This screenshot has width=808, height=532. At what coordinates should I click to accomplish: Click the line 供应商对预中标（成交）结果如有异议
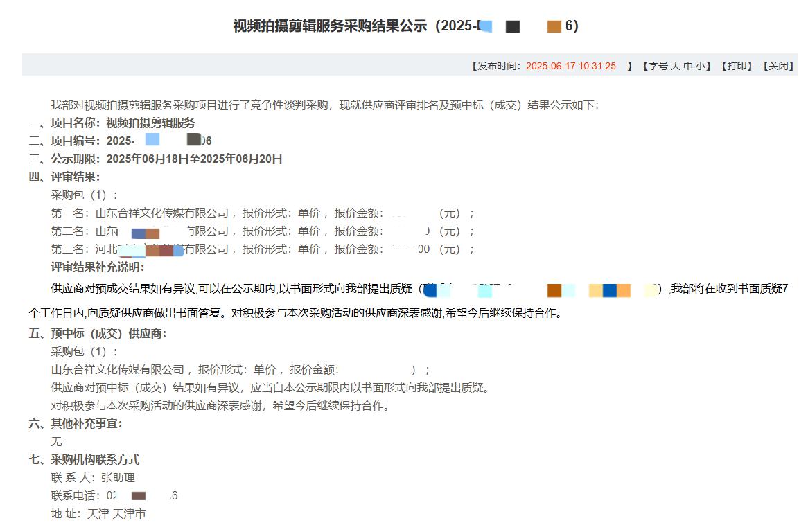[x=270, y=388]
